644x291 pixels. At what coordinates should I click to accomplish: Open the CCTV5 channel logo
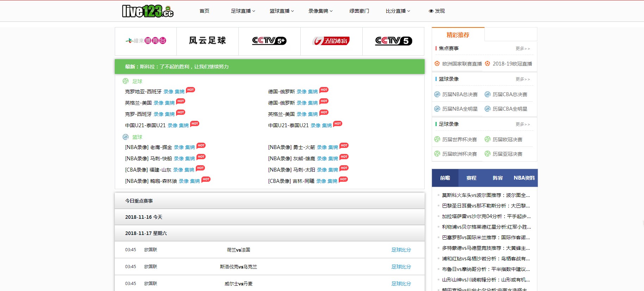coord(393,41)
